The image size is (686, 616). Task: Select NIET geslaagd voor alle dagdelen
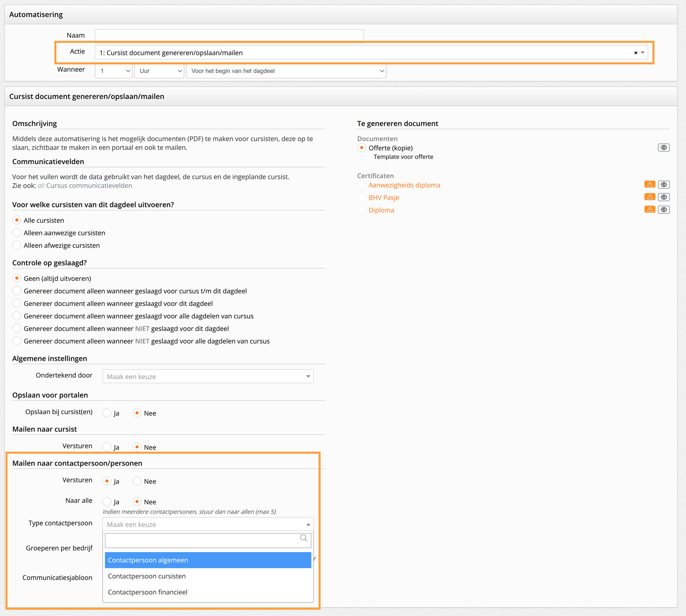pyautogui.click(x=17, y=341)
